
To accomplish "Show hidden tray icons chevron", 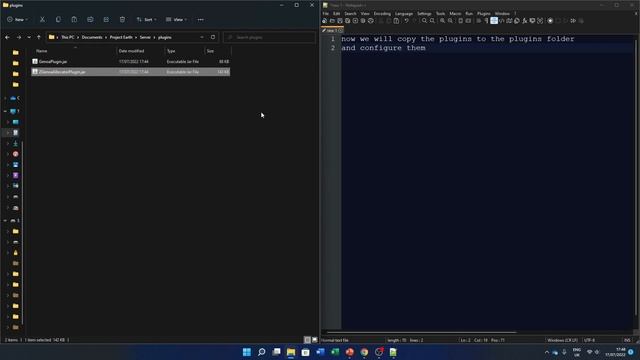I will point(547,352).
